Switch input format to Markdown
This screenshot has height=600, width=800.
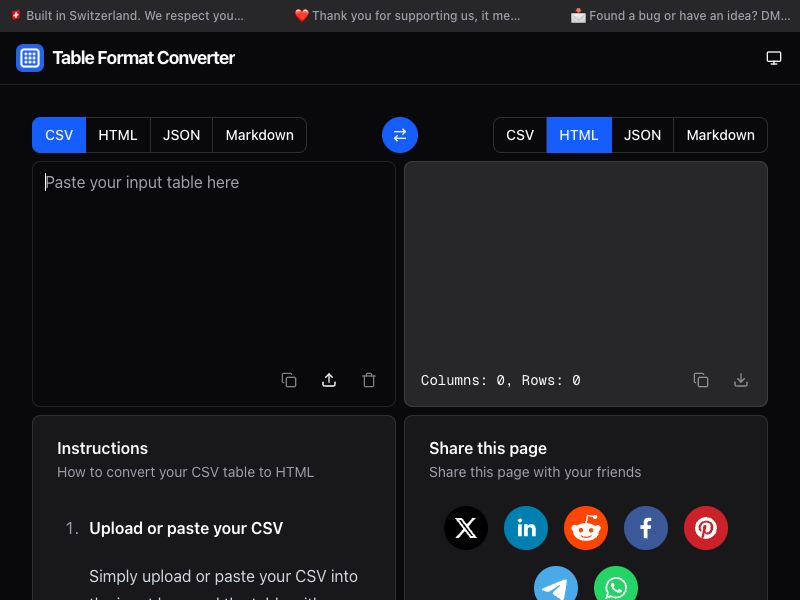259,135
